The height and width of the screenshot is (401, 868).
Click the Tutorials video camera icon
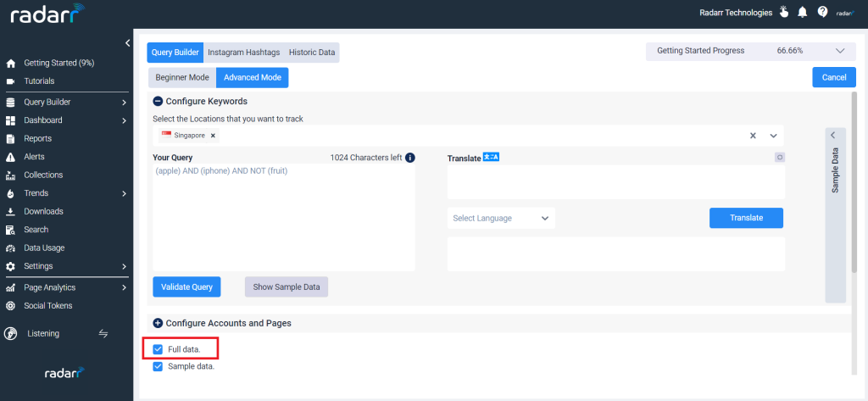[10, 81]
